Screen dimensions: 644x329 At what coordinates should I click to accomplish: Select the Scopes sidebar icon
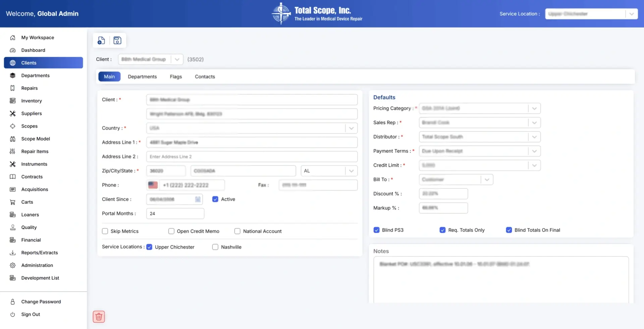(x=12, y=126)
